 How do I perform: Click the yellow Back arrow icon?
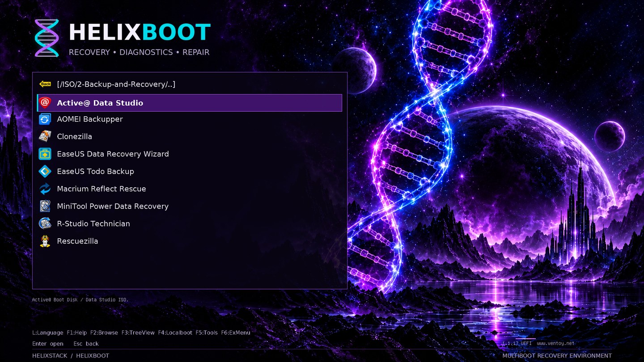[x=45, y=84]
